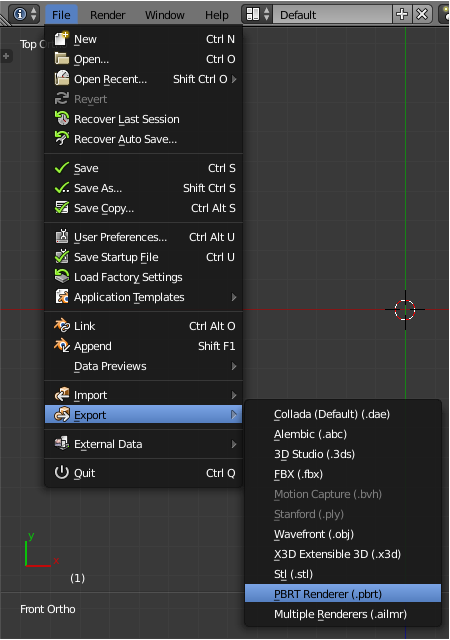Click the Append icon
Image resolution: width=450 pixels, height=640 pixels.
tap(62, 345)
